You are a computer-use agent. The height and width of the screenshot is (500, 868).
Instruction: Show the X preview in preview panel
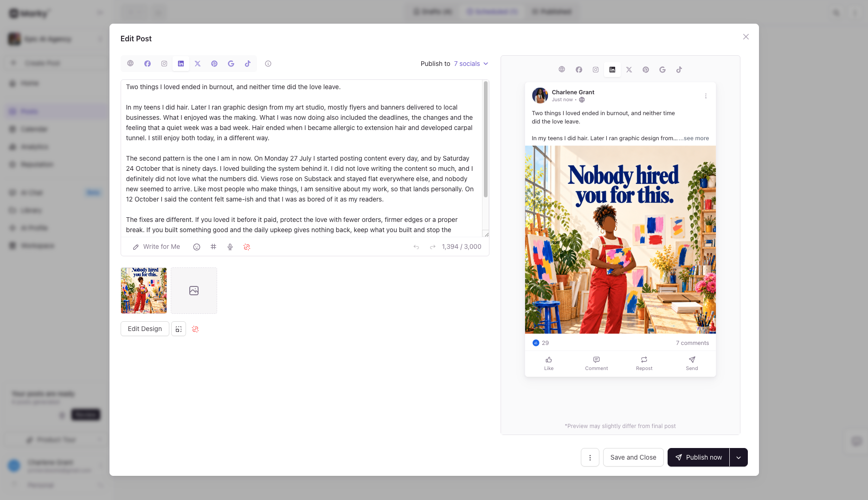point(629,70)
